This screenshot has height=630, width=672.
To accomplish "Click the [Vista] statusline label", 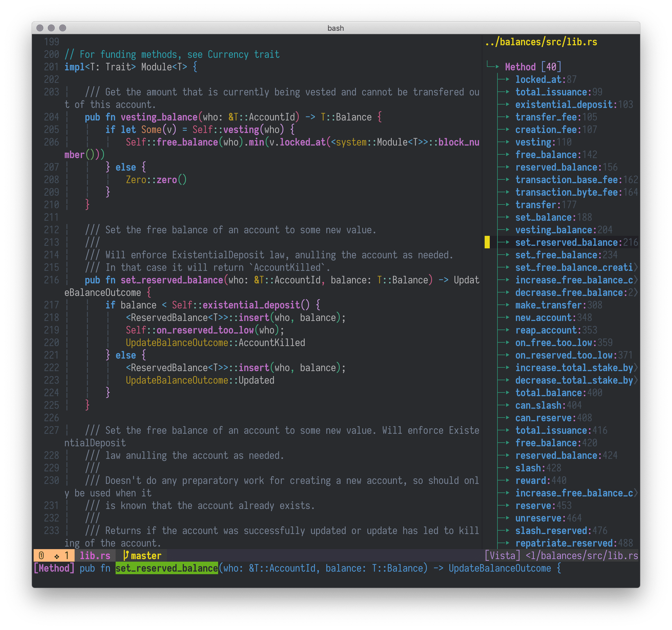I will 502,556.
